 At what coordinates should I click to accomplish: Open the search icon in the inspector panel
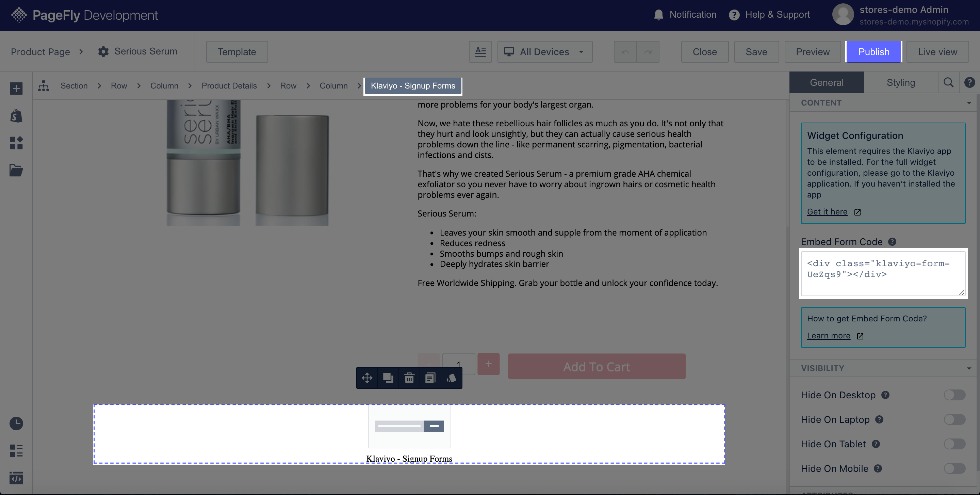(x=948, y=82)
